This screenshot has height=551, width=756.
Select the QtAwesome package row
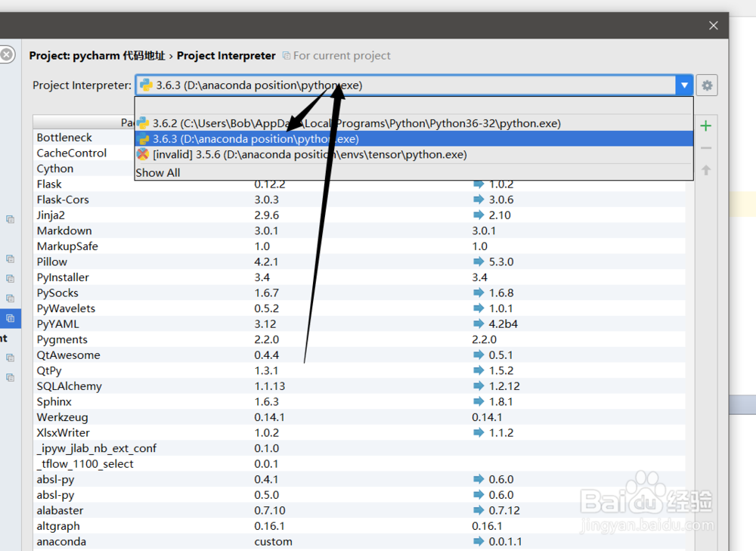click(x=359, y=354)
